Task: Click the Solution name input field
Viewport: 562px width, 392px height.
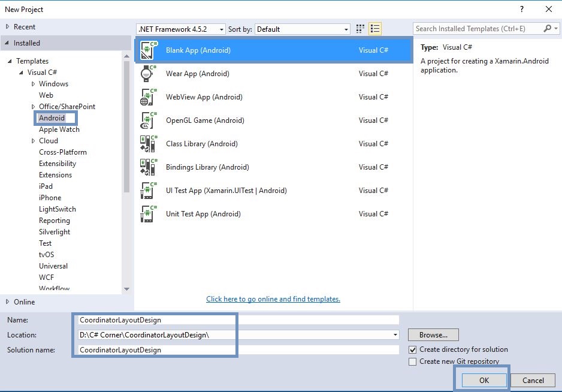Action: [238, 349]
